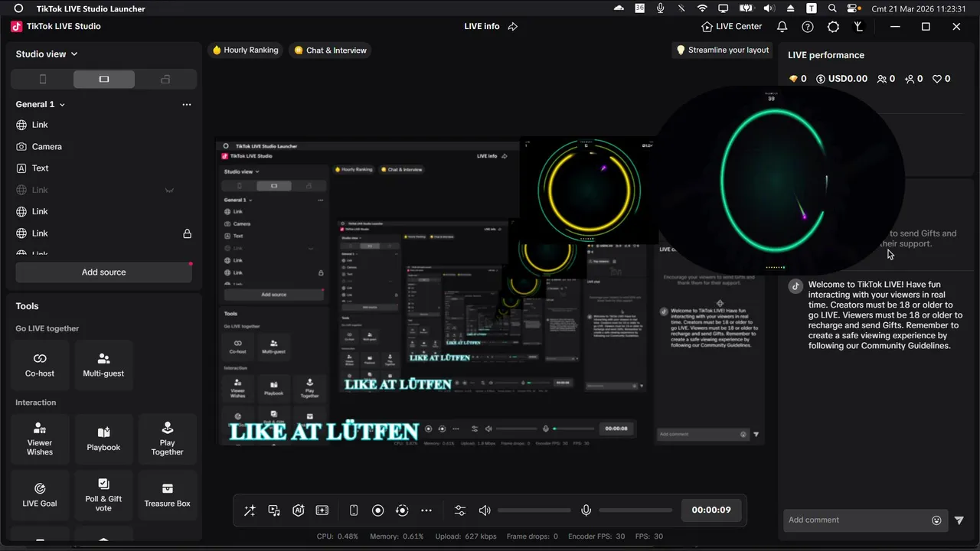This screenshot has width=980, height=551.
Task: Click the CPU usage status text
Action: tap(338, 536)
